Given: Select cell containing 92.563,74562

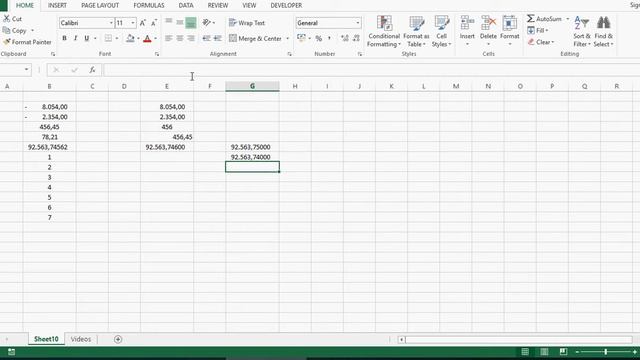Looking at the screenshot, I should 49,147.
